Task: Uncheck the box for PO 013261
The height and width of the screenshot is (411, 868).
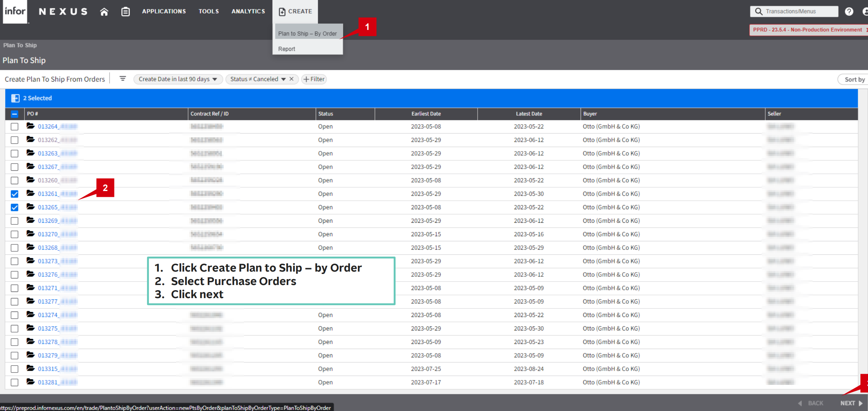Action: click(14, 194)
